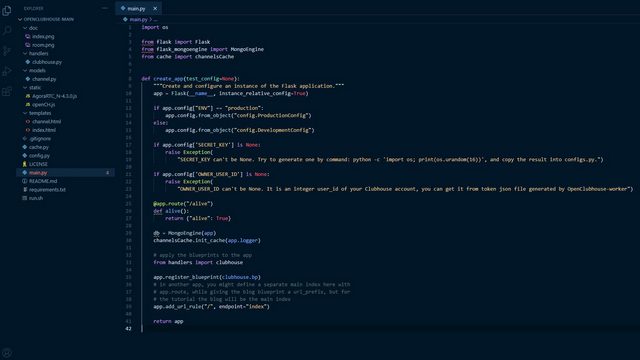Open channel.py in models
Viewport: 640px width, 360px height.
44,79
